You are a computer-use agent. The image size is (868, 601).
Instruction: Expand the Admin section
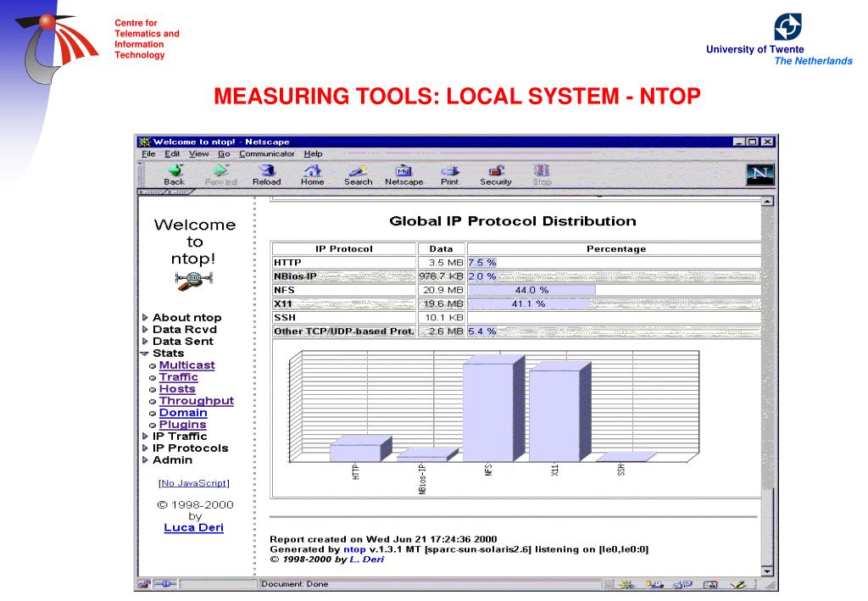145,460
